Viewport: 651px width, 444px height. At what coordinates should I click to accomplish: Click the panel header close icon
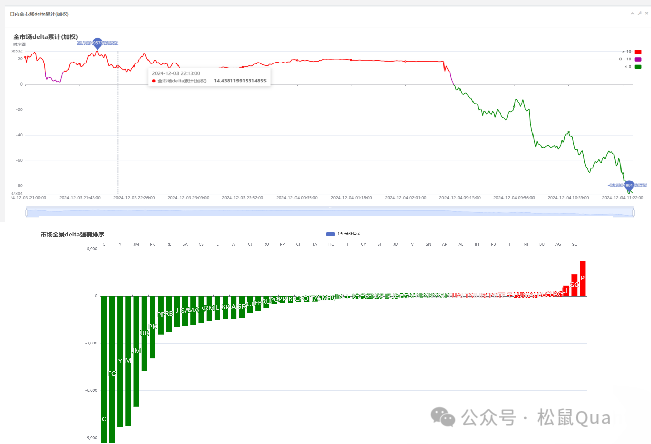tap(645, 13)
